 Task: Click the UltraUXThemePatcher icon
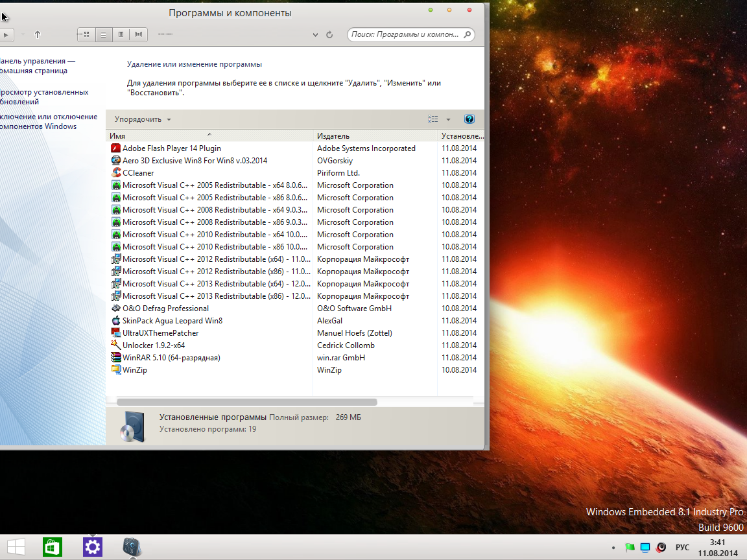116,333
